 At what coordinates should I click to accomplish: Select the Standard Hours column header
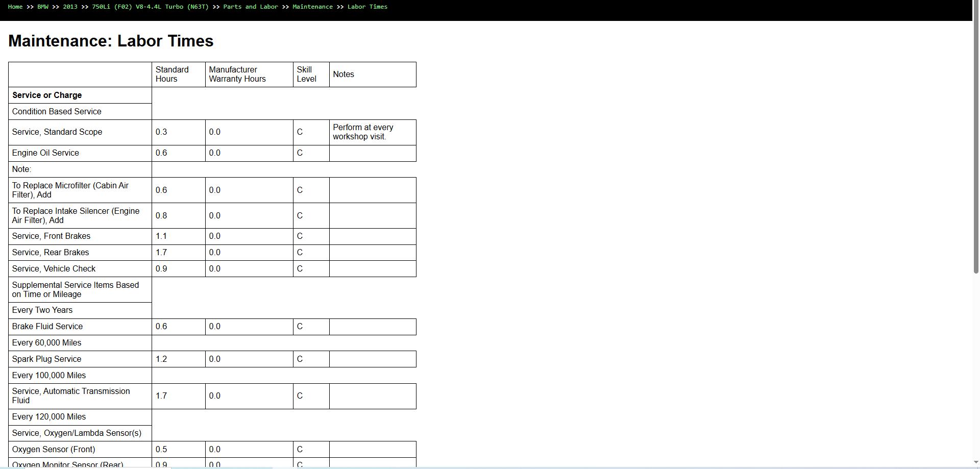(179, 75)
